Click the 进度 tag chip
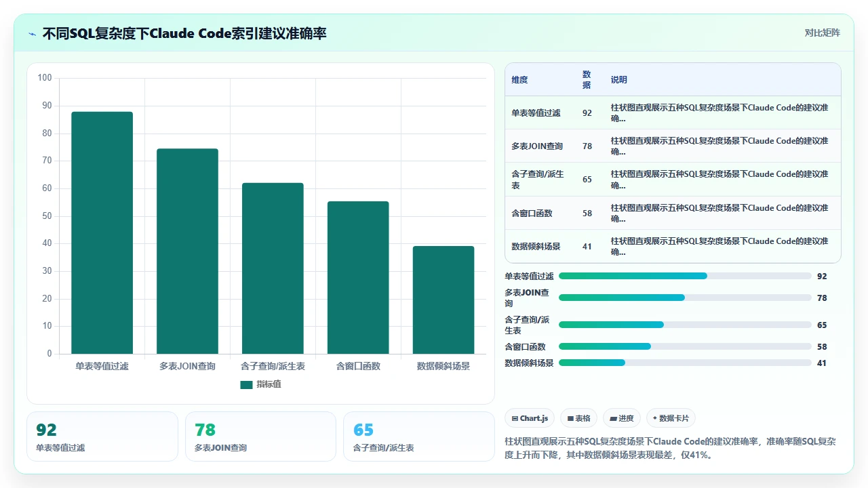The image size is (868, 488). (622, 418)
